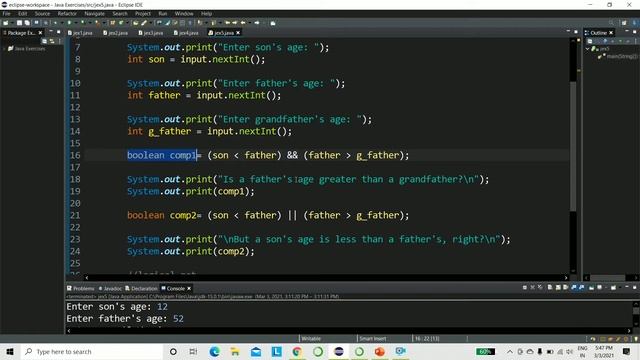The width and height of the screenshot is (640, 360).
Task: Click the Save toolbar icon
Action: click(x=19, y=23)
